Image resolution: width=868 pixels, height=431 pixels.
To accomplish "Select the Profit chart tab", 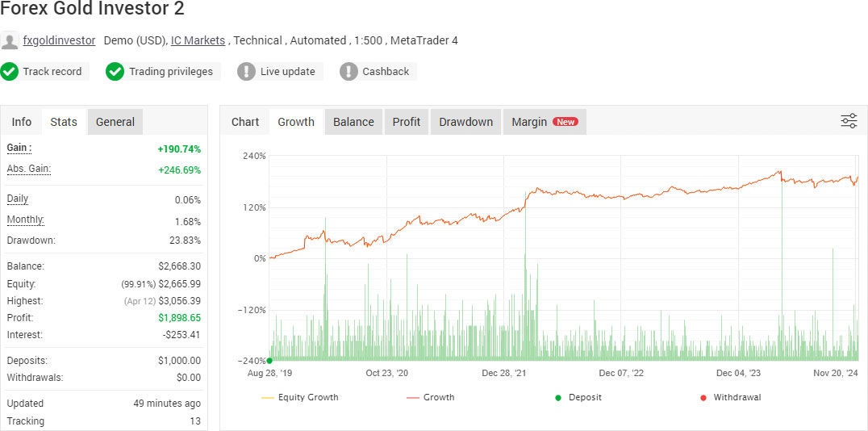I will coord(407,122).
